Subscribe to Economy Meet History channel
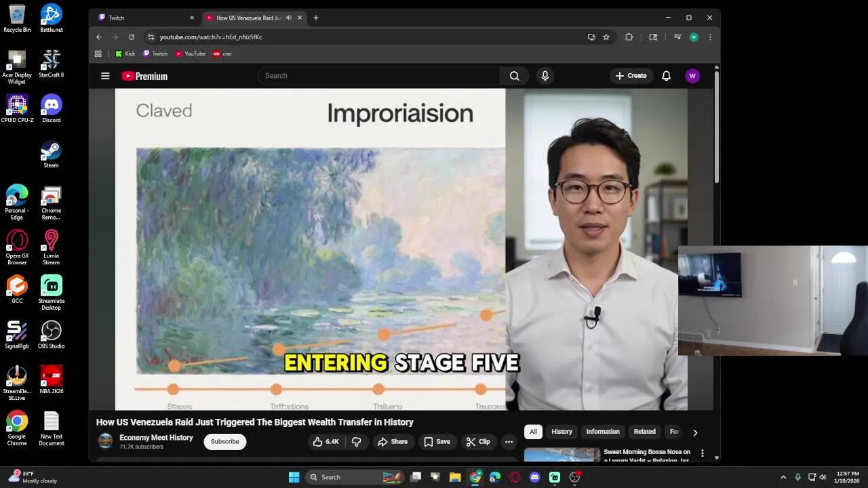The width and height of the screenshot is (868, 488). 224,442
